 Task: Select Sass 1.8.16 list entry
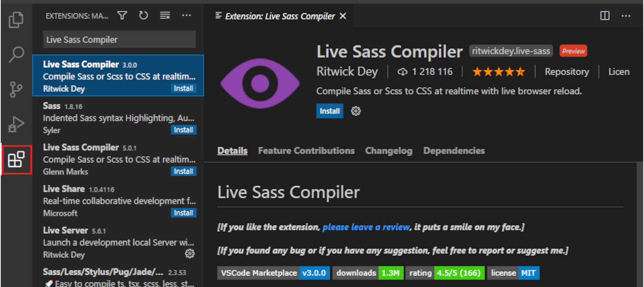coord(118,118)
